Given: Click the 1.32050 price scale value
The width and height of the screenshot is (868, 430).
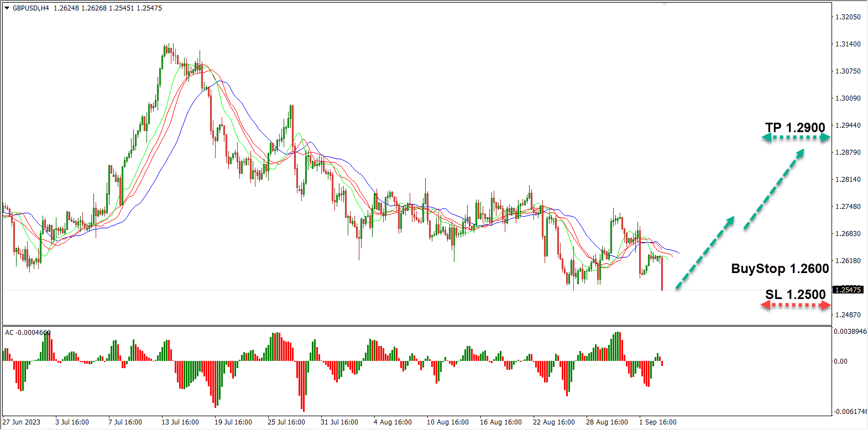Looking at the screenshot, I should (848, 17).
